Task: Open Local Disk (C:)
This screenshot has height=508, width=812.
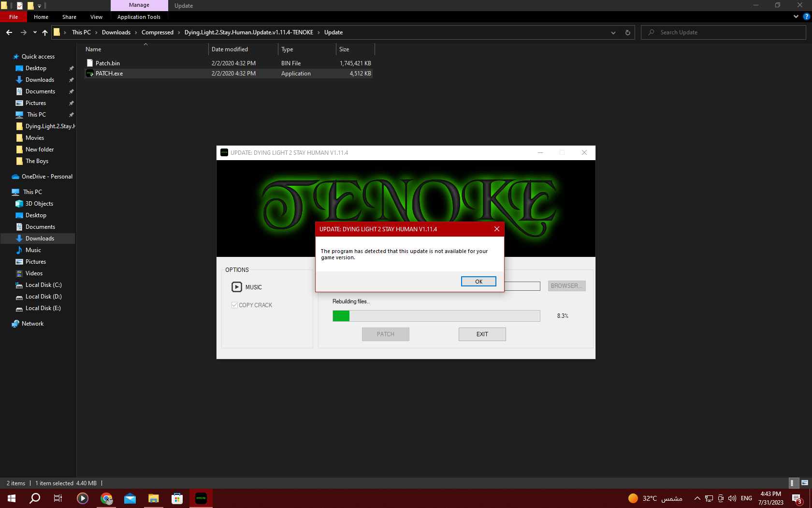Action: 43,285
